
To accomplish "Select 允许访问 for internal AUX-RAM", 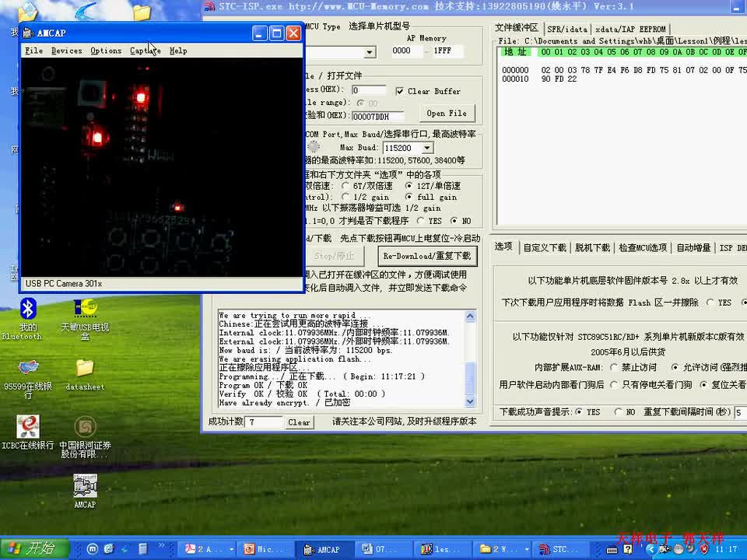I will pyautogui.click(x=675, y=367).
